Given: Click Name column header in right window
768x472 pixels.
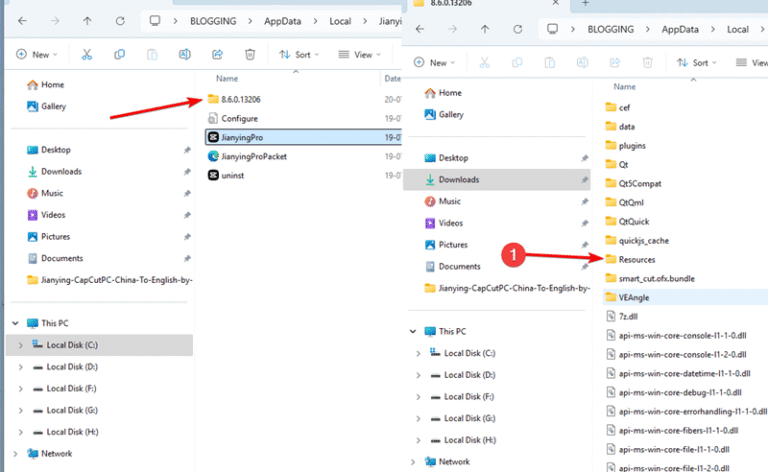Looking at the screenshot, I should pyautogui.click(x=624, y=87).
